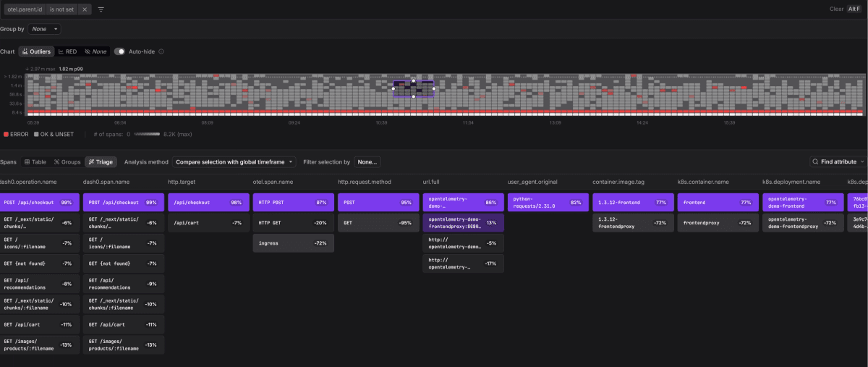This screenshot has width=868, height=367.
Task: Switch chart to RED view
Action: click(67, 51)
